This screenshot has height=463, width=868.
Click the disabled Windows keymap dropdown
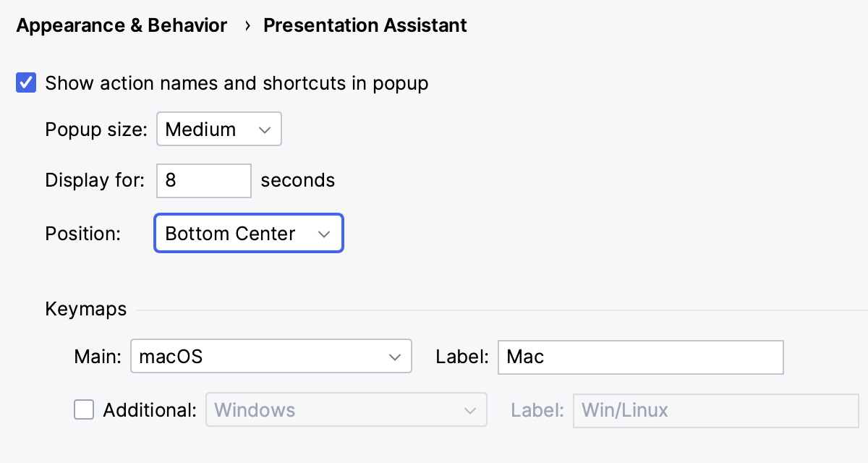[x=346, y=409]
